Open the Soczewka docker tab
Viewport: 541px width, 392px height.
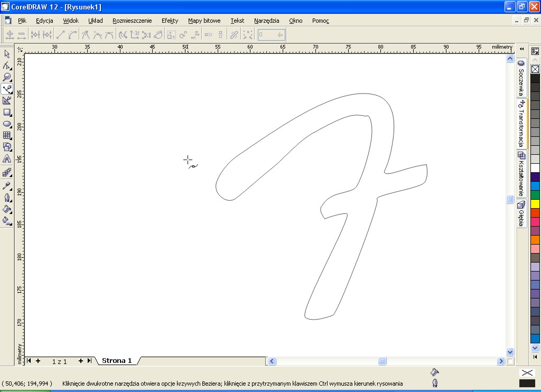click(521, 78)
